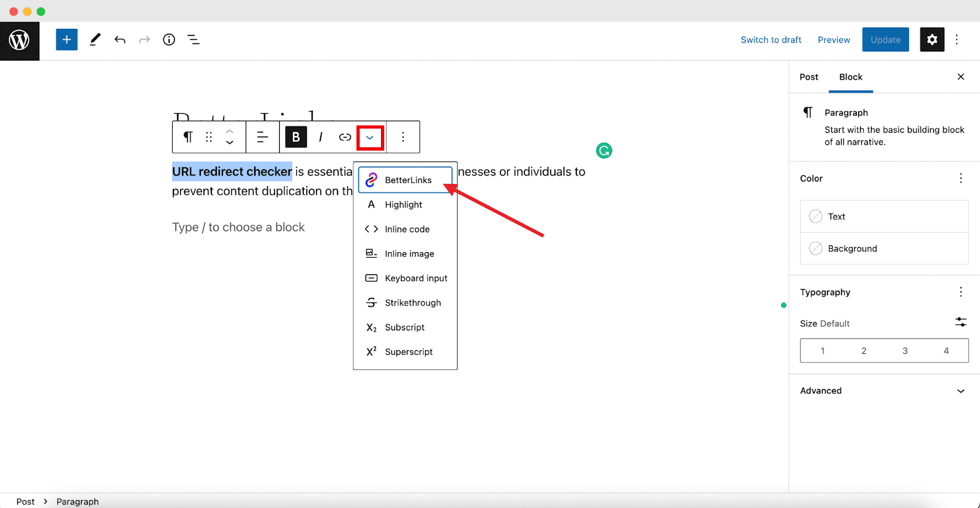The height and width of the screenshot is (508, 980).
Task: Open the Background color picker
Action: pyautogui.click(x=884, y=248)
